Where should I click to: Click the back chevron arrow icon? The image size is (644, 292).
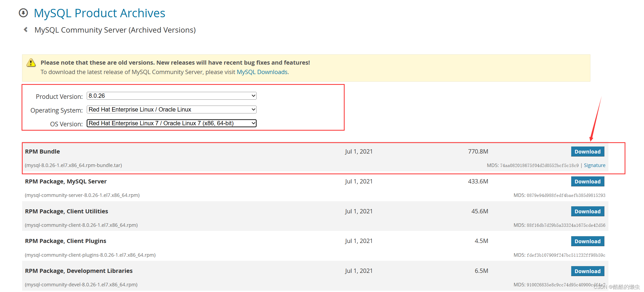(26, 30)
